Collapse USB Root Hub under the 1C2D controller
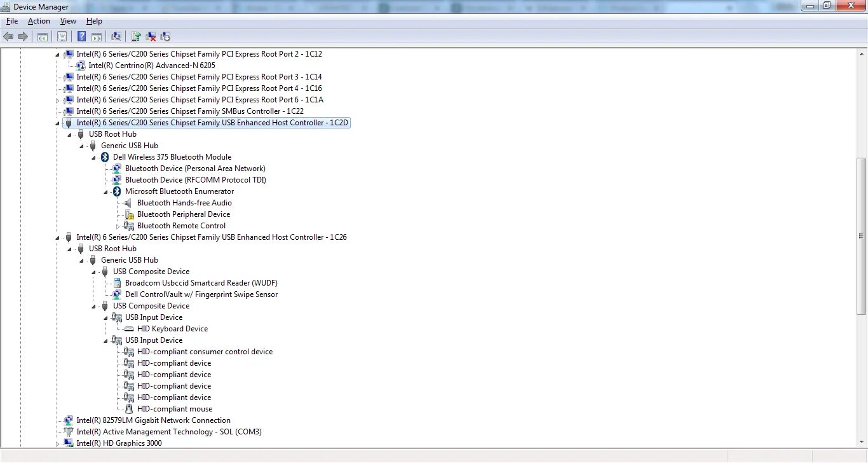 click(x=69, y=135)
